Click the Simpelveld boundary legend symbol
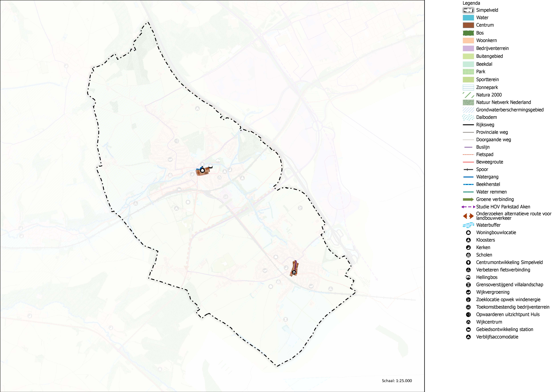The height and width of the screenshot is (392, 554). pos(468,10)
